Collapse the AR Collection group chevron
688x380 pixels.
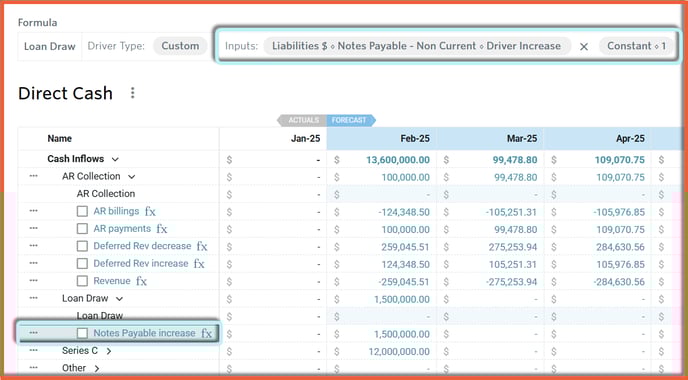pyautogui.click(x=131, y=177)
